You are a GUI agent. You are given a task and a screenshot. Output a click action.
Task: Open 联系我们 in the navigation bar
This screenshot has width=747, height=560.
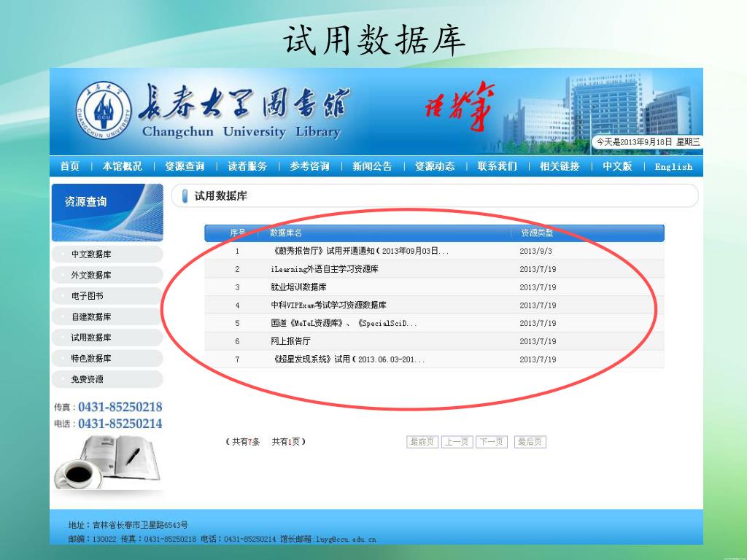[497, 166]
